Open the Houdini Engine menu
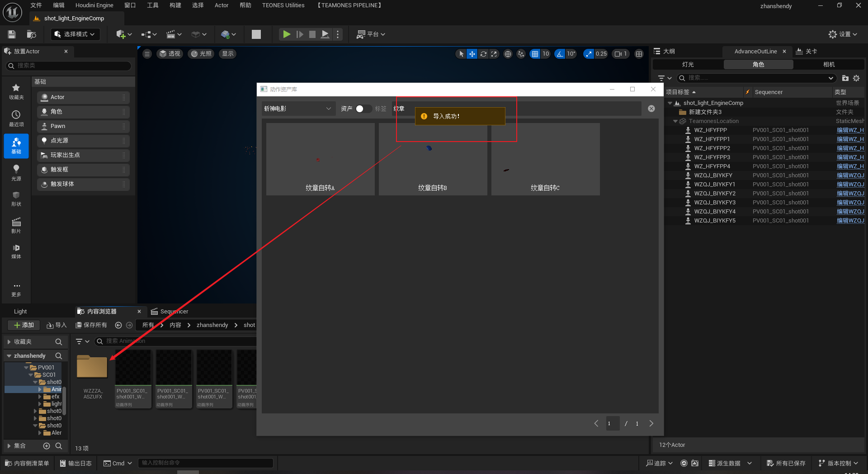 [x=94, y=5]
